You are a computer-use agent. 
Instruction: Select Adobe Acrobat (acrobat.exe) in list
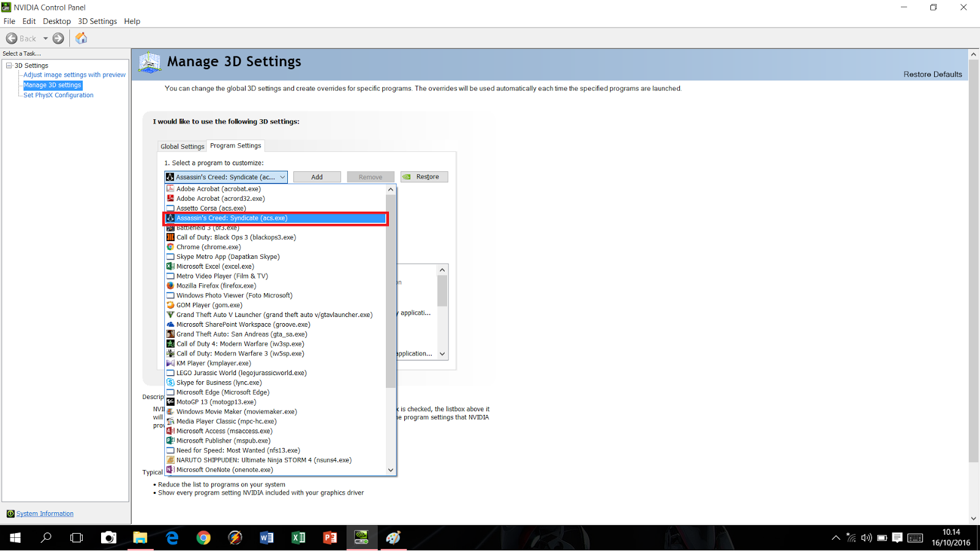pos(276,189)
